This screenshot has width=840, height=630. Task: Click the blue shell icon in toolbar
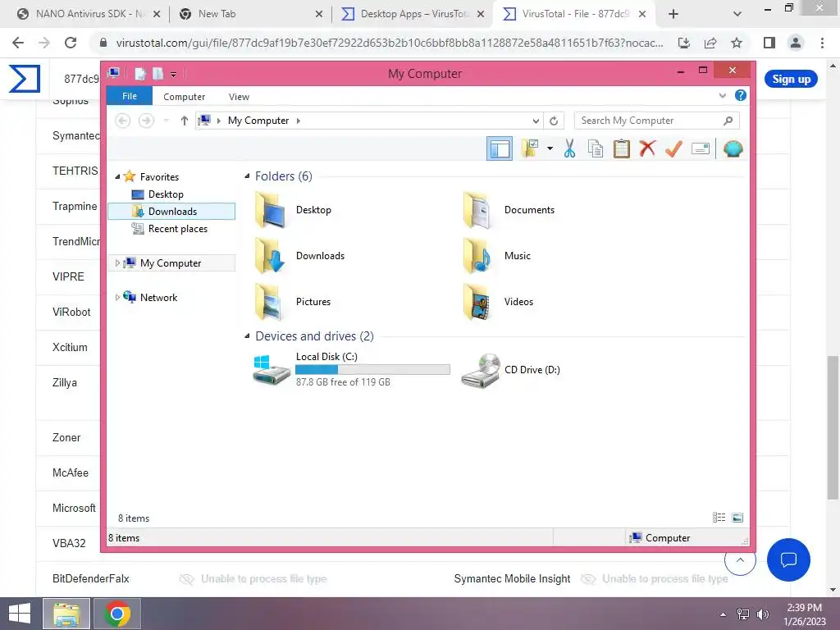[733, 148]
